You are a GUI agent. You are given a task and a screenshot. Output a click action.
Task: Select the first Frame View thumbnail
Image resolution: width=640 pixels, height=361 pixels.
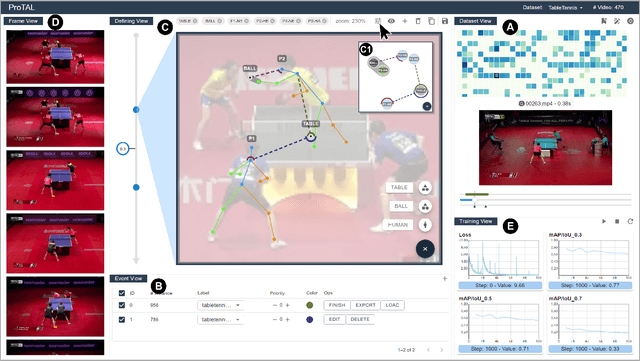pos(55,57)
